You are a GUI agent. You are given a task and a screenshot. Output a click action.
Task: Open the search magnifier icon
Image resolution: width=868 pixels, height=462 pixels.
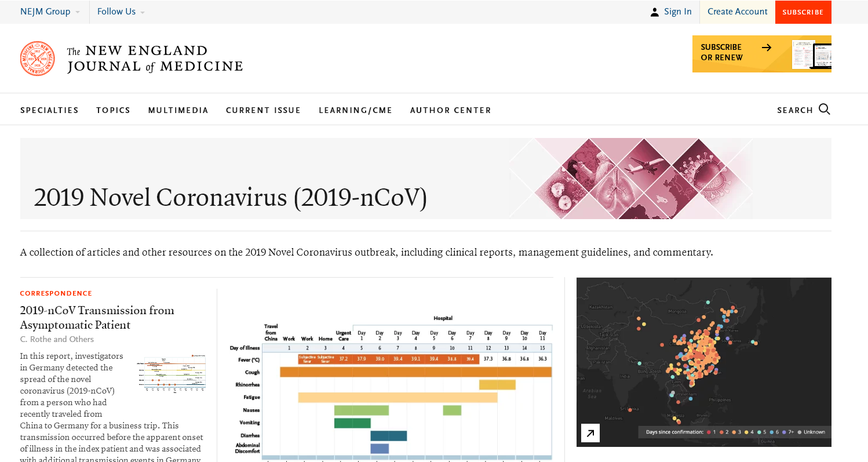pos(825,109)
